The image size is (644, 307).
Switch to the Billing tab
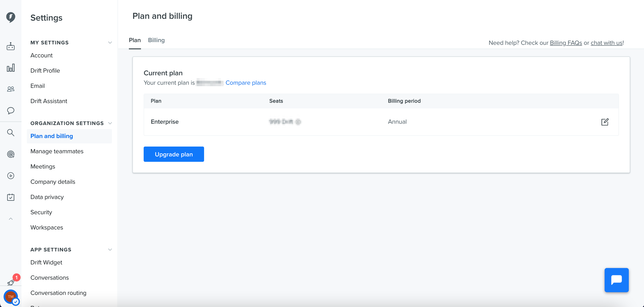(x=156, y=40)
